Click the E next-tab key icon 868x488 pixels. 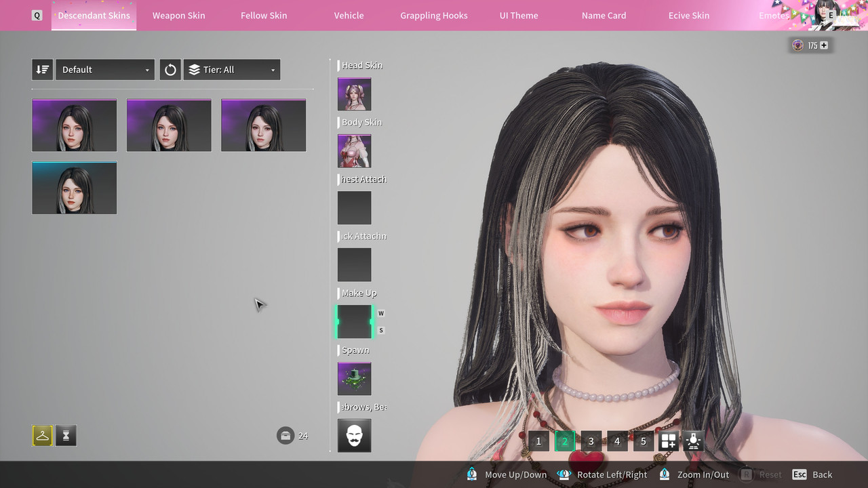[x=831, y=15]
